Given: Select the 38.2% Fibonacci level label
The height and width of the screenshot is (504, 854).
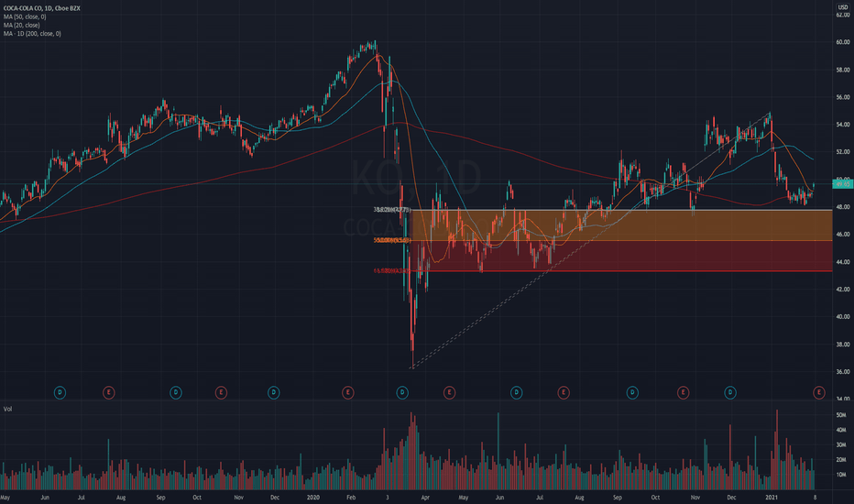Looking at the screenshot, I should point(392,210).
